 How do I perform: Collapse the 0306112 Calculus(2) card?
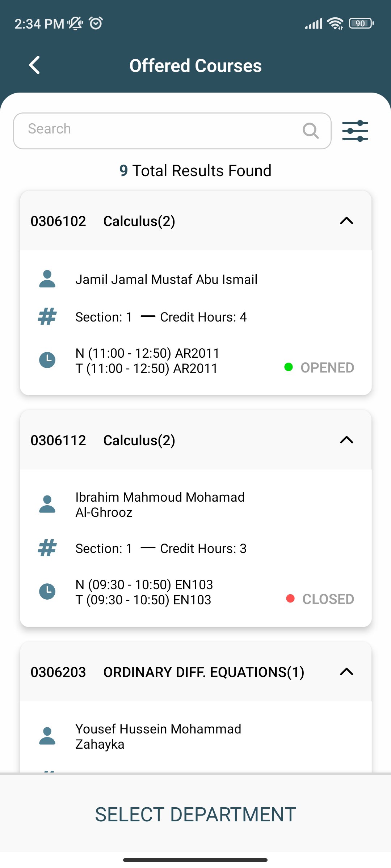346,440
